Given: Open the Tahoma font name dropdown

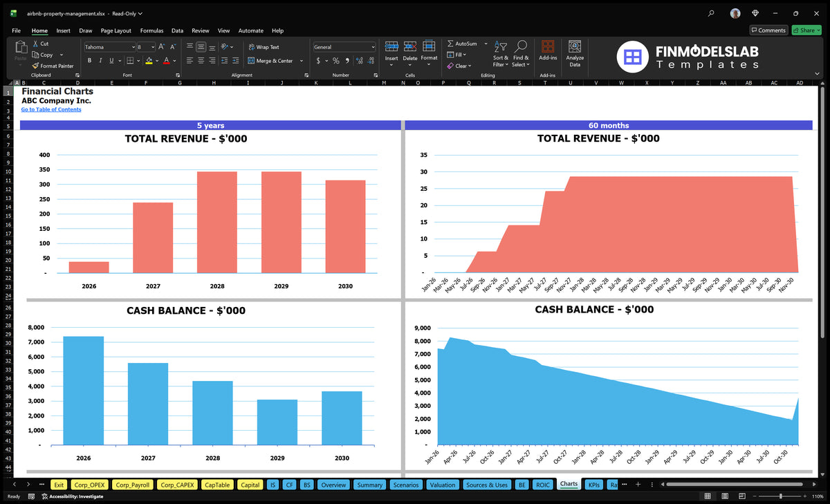Looking at the screenshot, I should [x=133, y=47].
